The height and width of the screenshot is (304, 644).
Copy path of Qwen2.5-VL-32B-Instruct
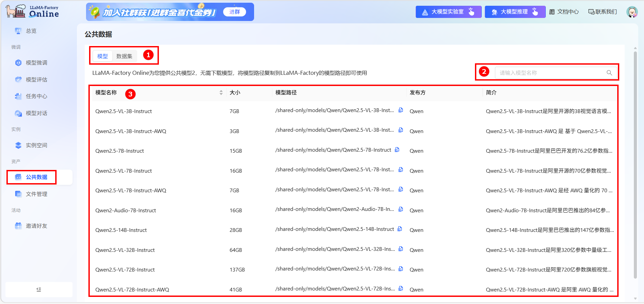[x=401, y=249]
